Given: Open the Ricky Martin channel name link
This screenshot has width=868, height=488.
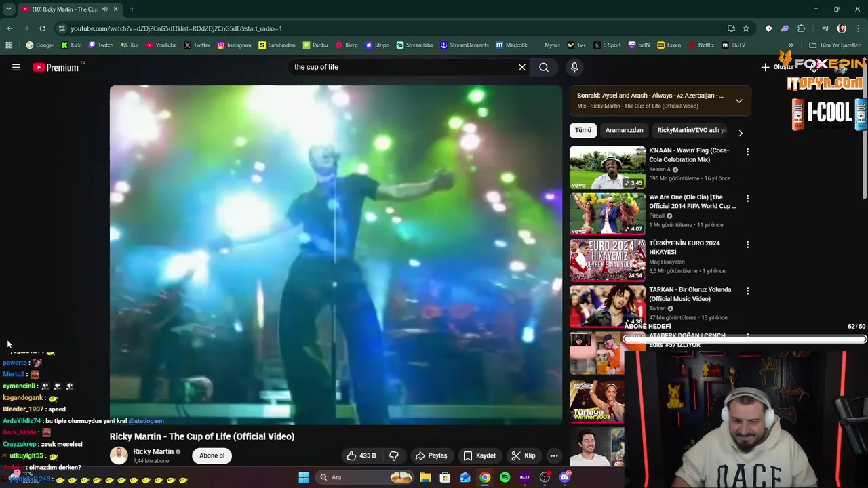Looking at the screenshot, I should pyautogui.click(x=153, y=451).
